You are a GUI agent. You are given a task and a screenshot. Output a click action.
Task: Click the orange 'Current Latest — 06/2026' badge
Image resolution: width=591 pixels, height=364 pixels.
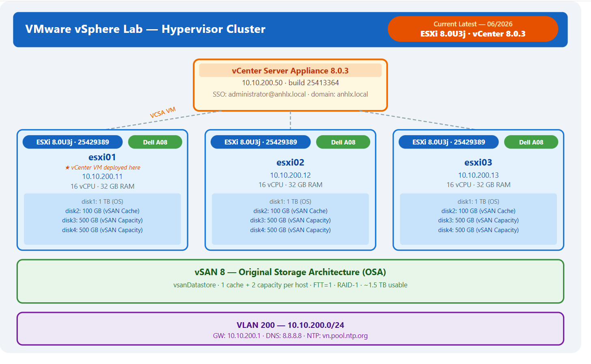(473, 29)
